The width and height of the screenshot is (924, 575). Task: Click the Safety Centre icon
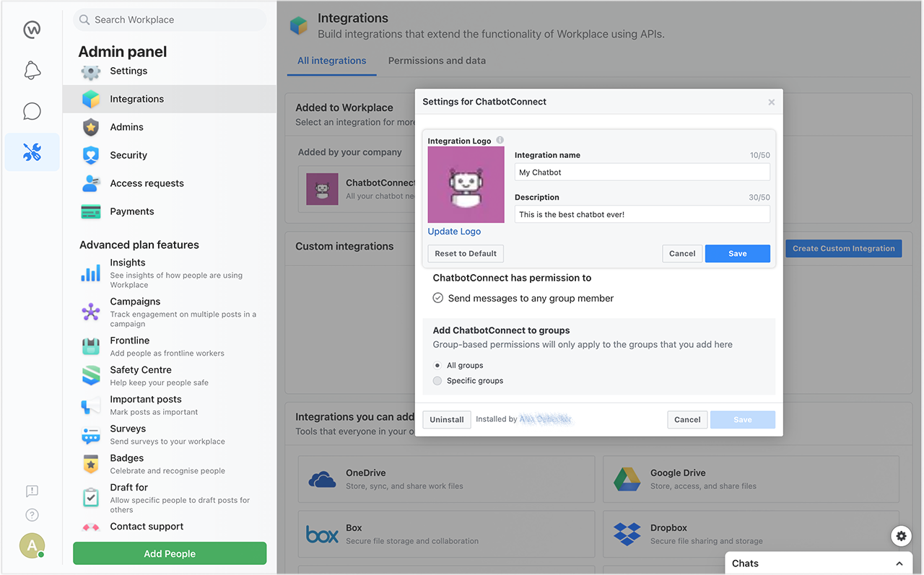click(91, 376)
